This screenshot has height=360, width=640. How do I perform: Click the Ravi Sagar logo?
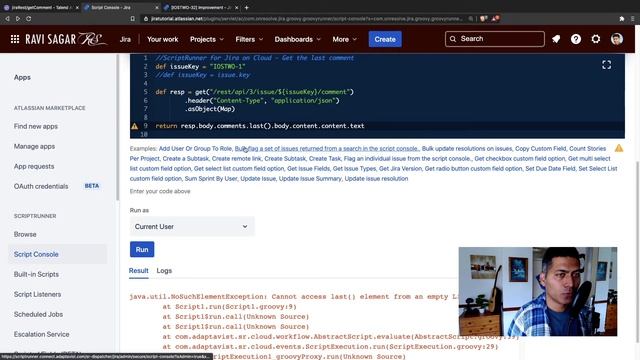pos(65,39)
